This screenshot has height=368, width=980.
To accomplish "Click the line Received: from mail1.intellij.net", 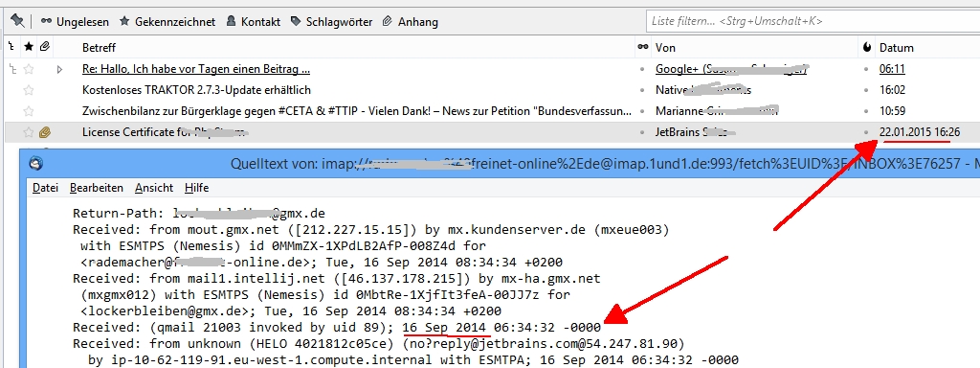I will click(336, 279).
